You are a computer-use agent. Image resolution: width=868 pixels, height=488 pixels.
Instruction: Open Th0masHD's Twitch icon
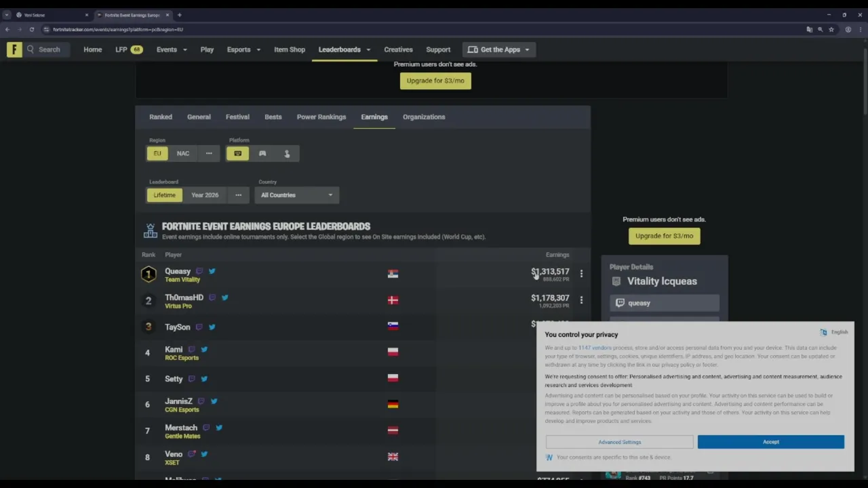[x=212, y=298]
